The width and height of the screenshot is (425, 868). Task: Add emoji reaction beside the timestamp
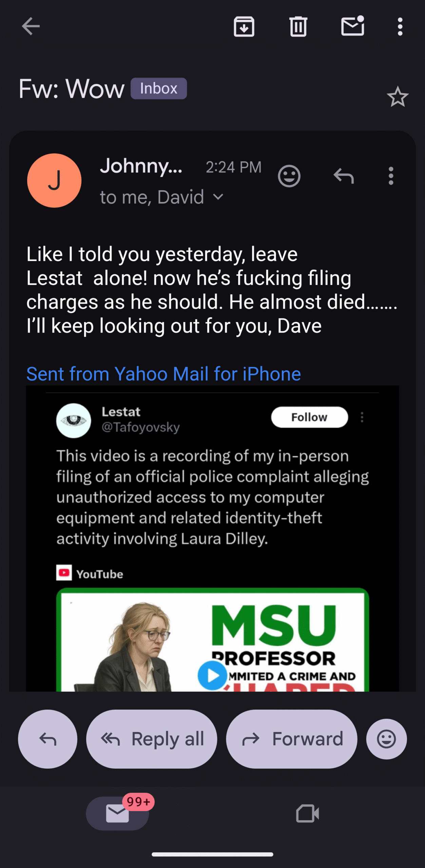(289, 176)
